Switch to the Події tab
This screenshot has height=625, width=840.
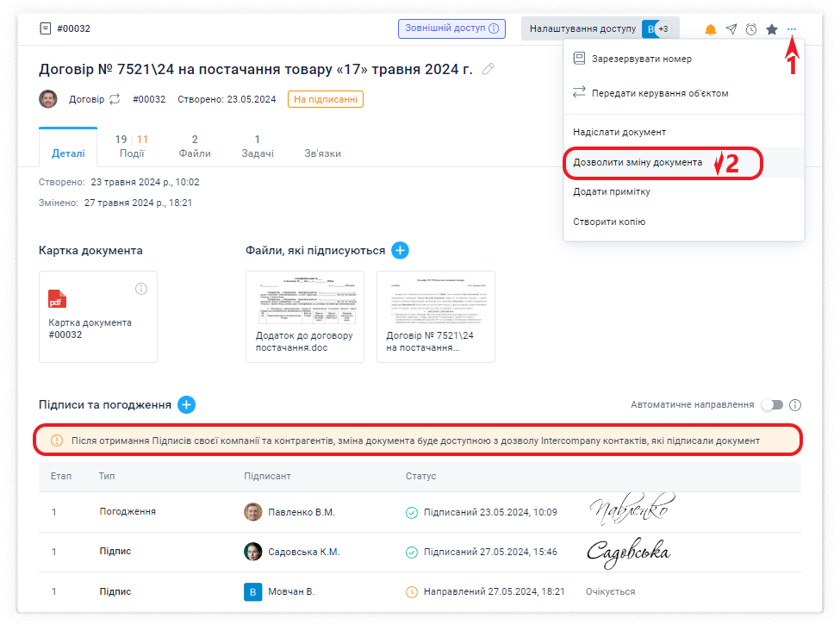[132, 146]
